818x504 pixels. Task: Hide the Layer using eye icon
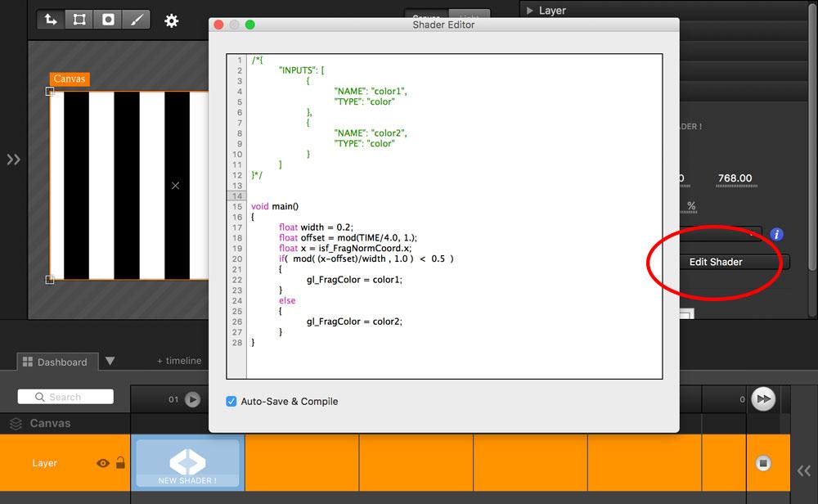[103, 463]
